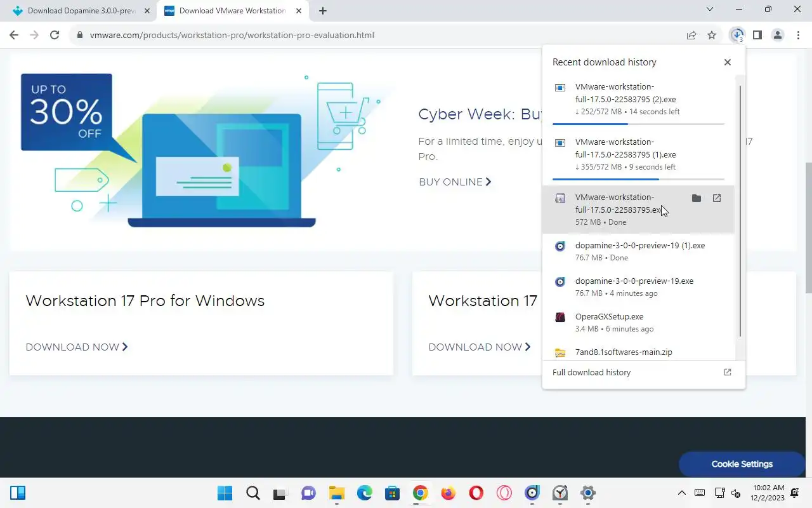This screenshot has width=812, height=508.
Task: Toggle the Chrome downloads toolbar icon
Action: (737, 35)
